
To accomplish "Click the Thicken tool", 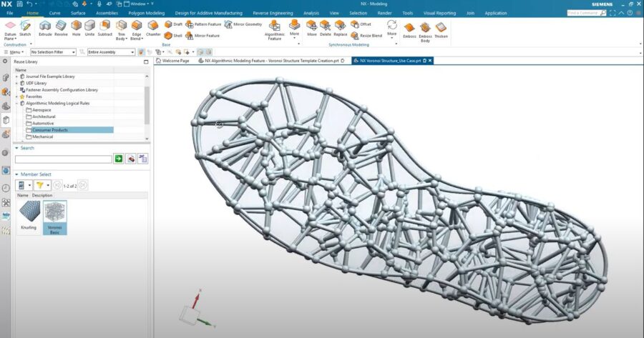I will pyautogui.click(x=441, y=29).
